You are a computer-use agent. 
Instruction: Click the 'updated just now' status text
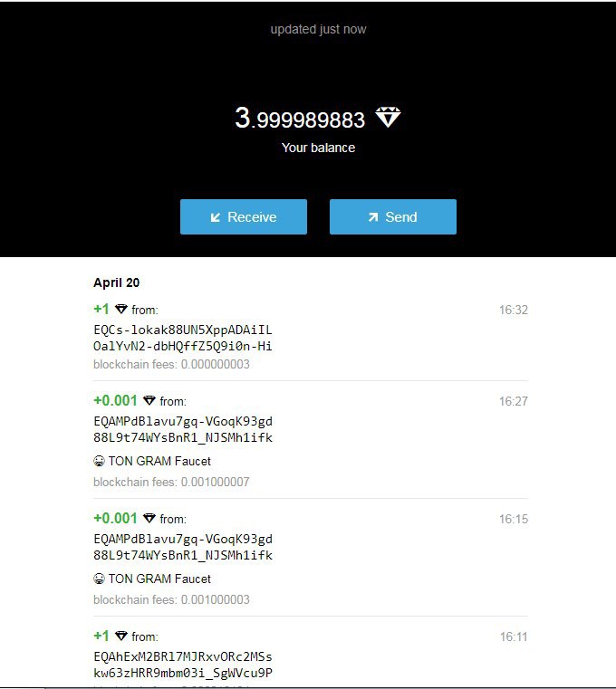[x=318, y=30]
